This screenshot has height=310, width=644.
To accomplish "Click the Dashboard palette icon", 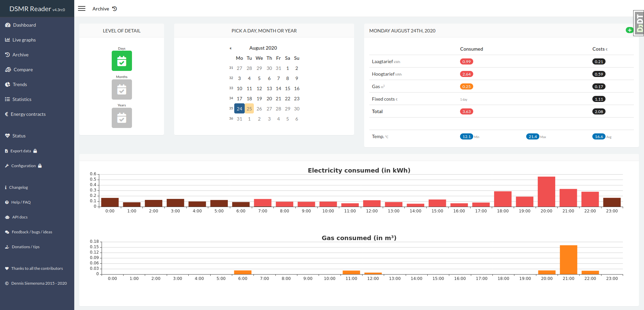I will tap(8, 25).
